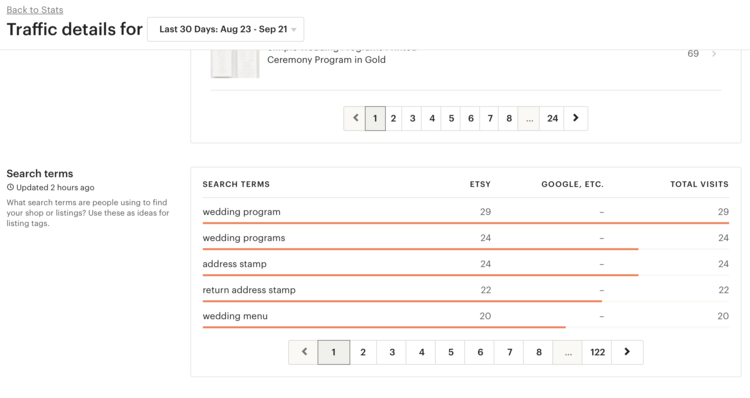Jump to page 24 in listings pagination
The image size is (750, 398).
click(552, 118)
